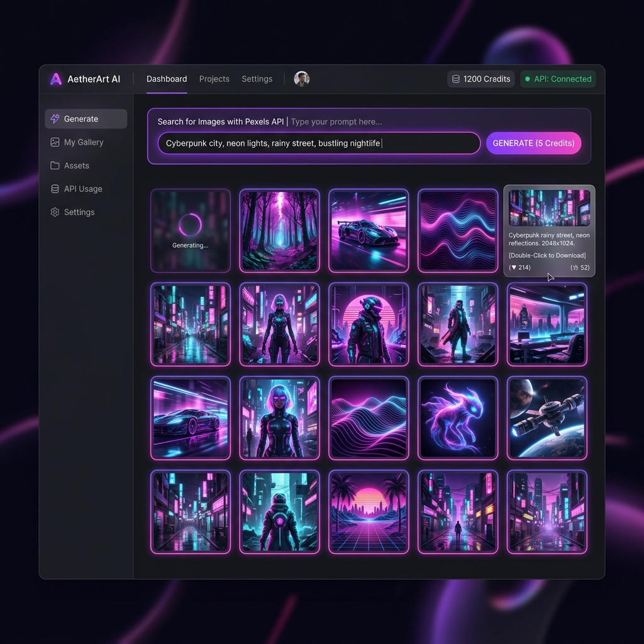Select the first-row neon wave lines thumbnail
644x644 pixels.
(458, 230)
